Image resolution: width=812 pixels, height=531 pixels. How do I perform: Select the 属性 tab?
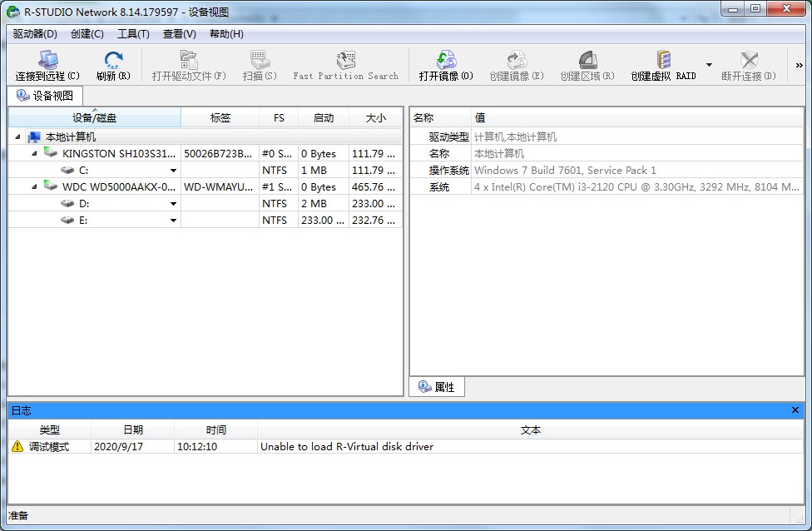(437, 387)
